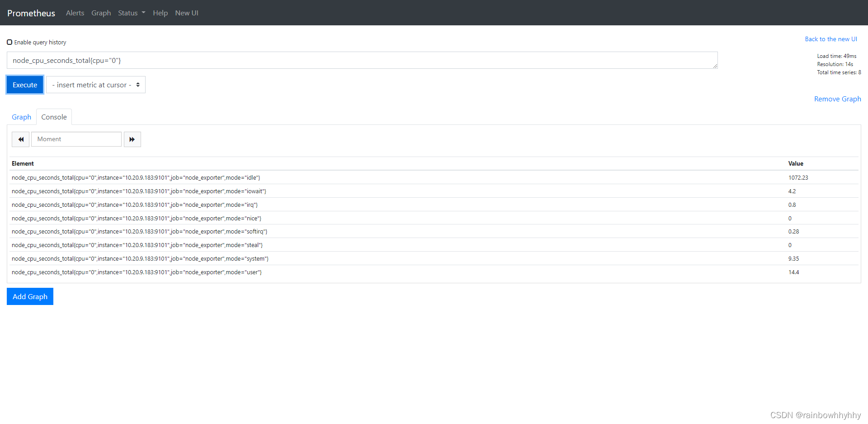
Task: Run the query with Execute button
Action: point(25,85)
